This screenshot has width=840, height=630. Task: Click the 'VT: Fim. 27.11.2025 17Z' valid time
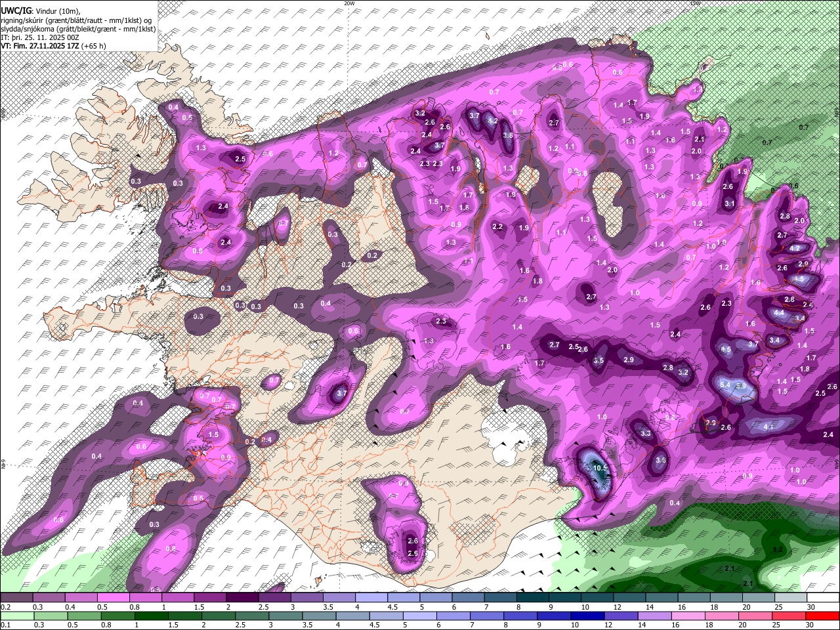(40, 46)
